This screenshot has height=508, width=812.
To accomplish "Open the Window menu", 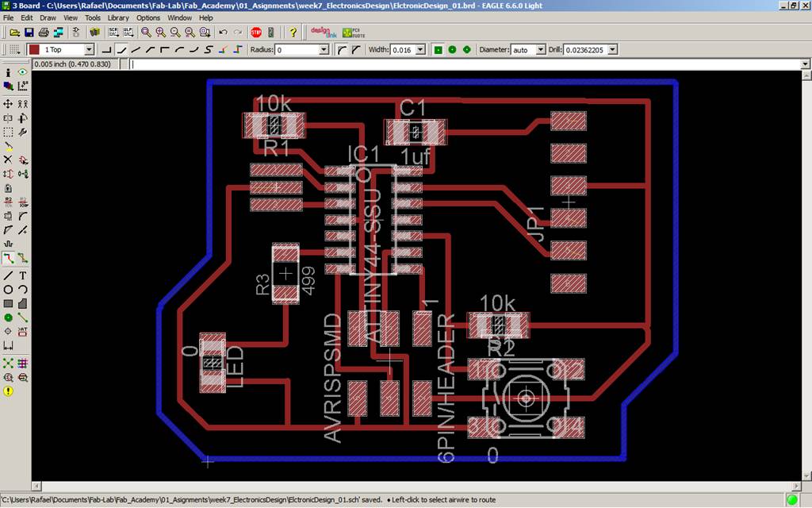I will pyautogui.click(x=179, y=17).
